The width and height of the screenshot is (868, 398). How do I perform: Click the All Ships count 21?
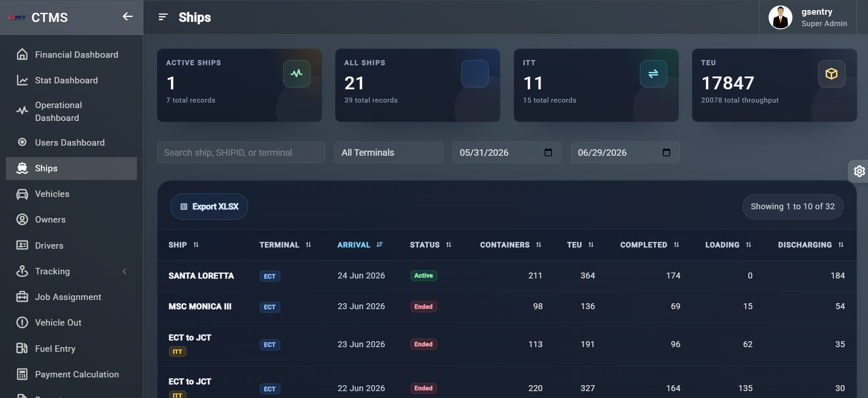354,83
